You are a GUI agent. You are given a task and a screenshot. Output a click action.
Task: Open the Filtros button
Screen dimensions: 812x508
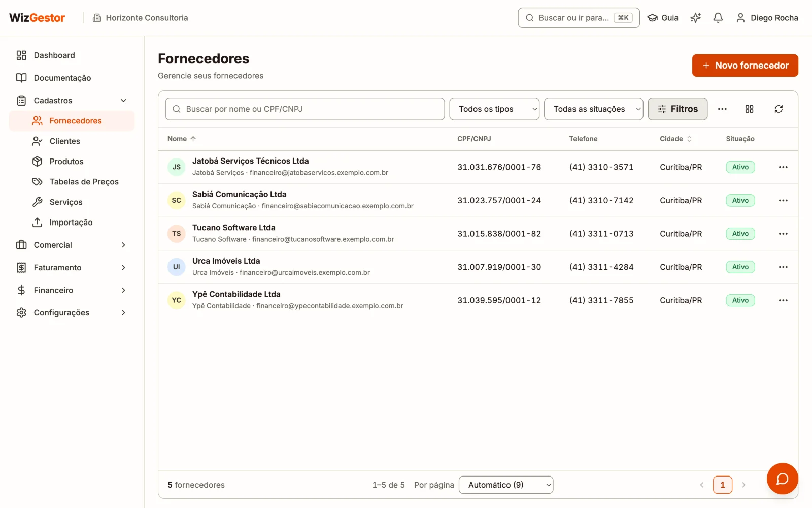pyautogui.click(x=678, y=109)
